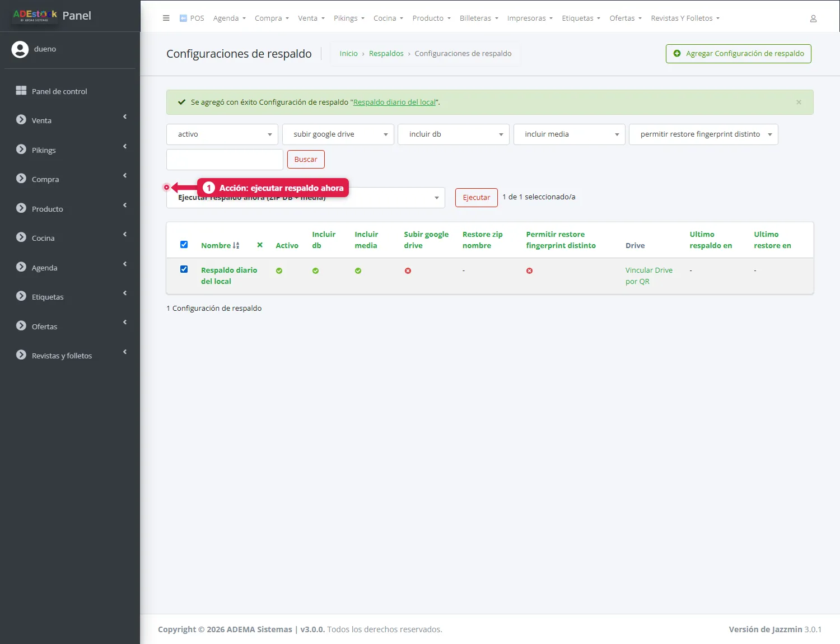This screenshot has height=644, width=840.
Task: Open the incluir media filter dropdown
Action: coord(570,134)
